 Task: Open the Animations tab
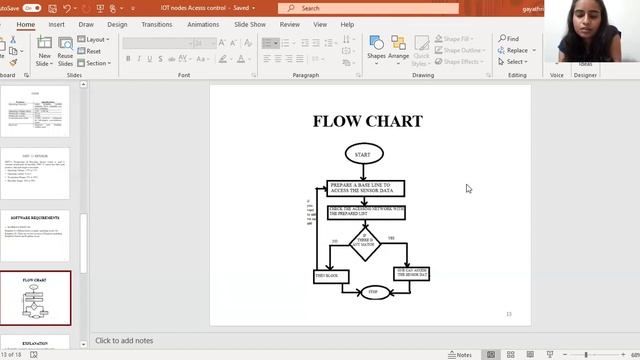click(x=203, y=24)
